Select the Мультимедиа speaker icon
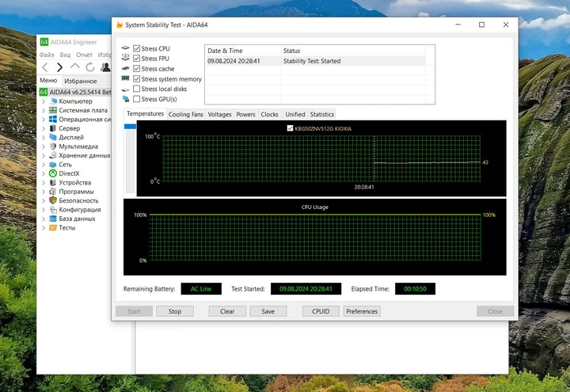 coord(53,147)
